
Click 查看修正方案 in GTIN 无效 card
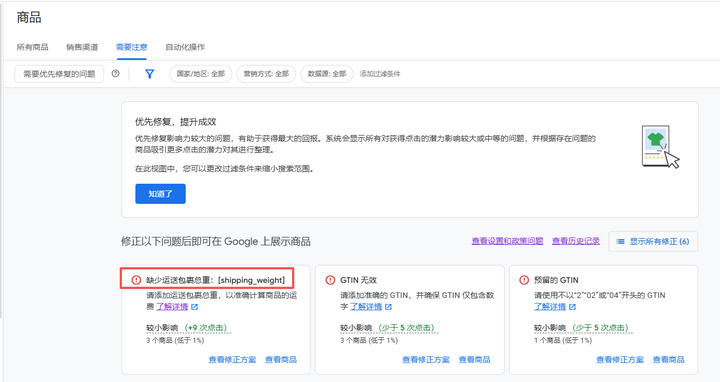(426, 360)
